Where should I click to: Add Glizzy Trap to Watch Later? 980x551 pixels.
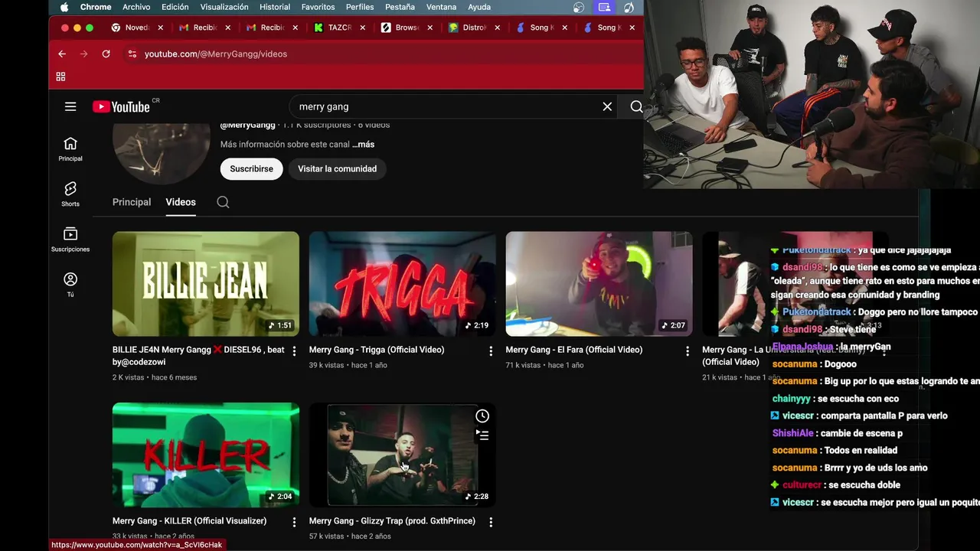pos(482,416)
